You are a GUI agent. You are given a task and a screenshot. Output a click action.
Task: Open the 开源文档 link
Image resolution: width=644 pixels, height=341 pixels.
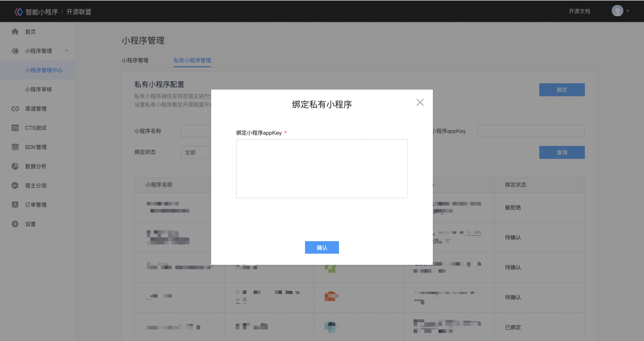(x=580, y=11)
